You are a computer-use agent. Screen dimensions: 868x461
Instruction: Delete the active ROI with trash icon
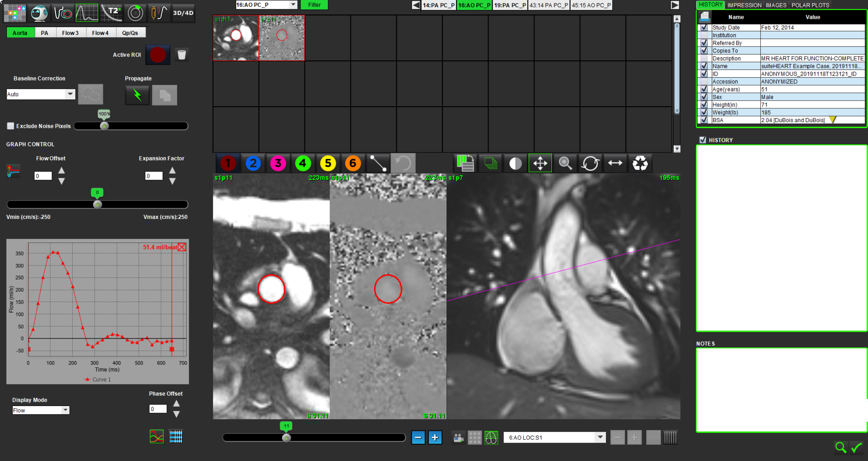[182, 55]
